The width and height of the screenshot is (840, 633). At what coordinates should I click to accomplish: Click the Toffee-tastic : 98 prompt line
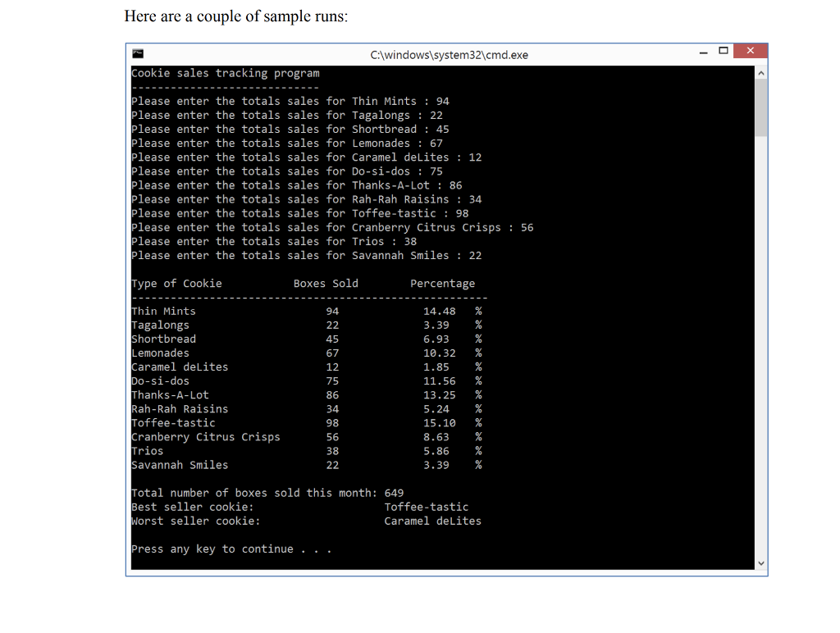click(300, 213)
